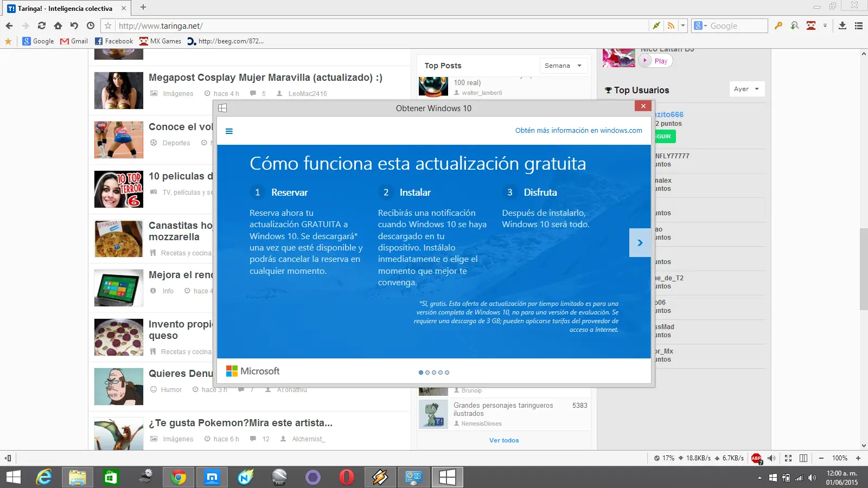Close the Obtener Windows 10 dialog

[x=643, y=106]
